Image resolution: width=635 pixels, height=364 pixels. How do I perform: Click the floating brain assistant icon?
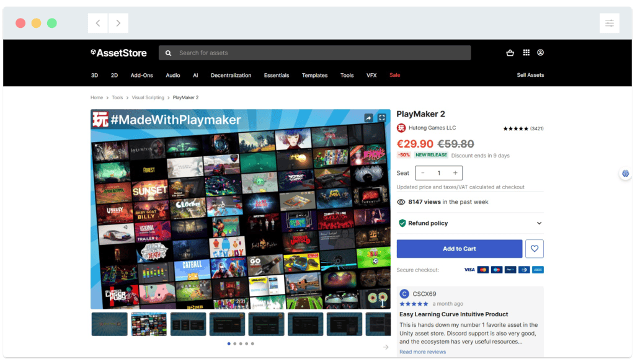[626, 173]
